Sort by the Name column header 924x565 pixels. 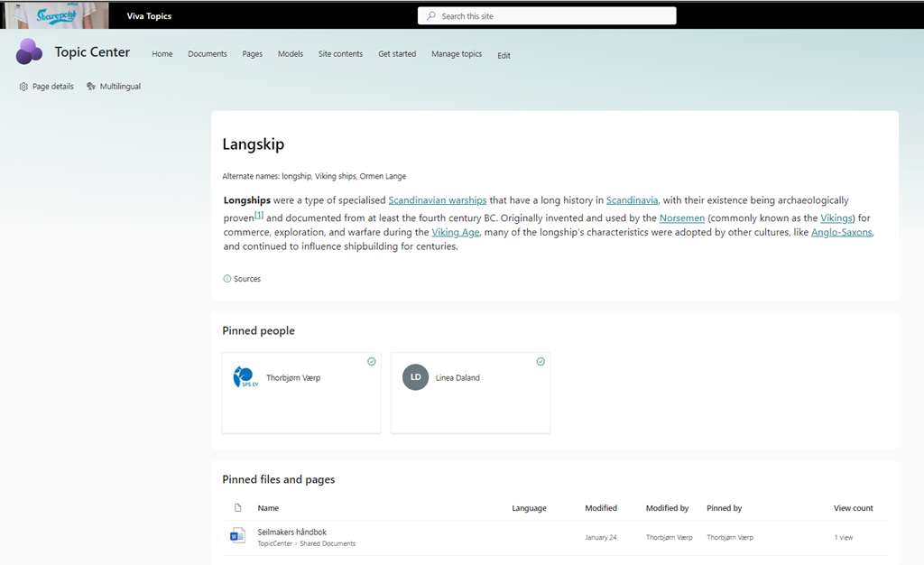268,508
